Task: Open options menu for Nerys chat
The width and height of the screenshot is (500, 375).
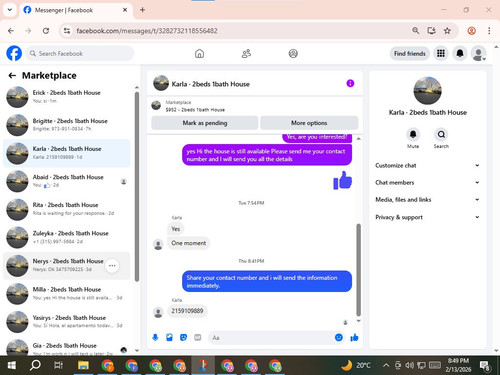Action: tap(112, 266)
